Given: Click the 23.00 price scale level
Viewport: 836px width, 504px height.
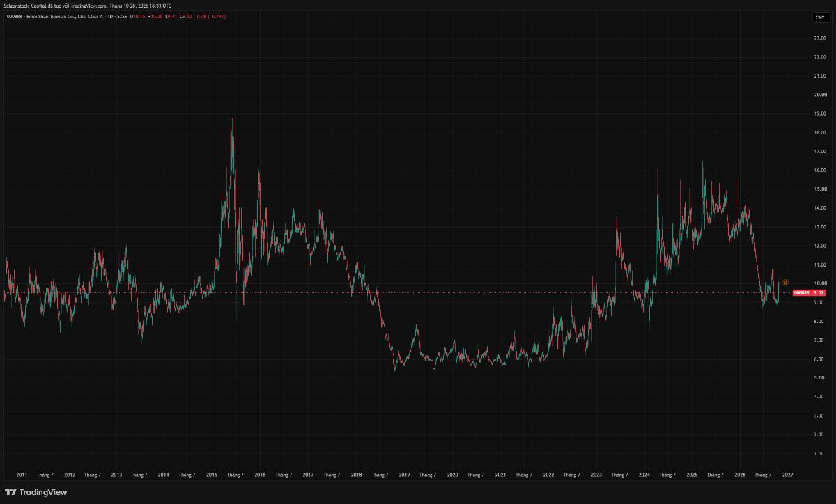Looking at the screenshot, I should click(820, 38).
